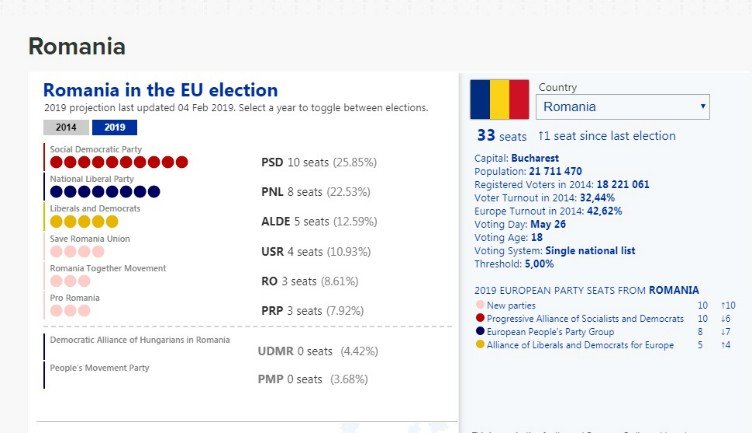Click the Pro Romania seat dots
Screen dimensions: 752x433
(x=70, y=311)
